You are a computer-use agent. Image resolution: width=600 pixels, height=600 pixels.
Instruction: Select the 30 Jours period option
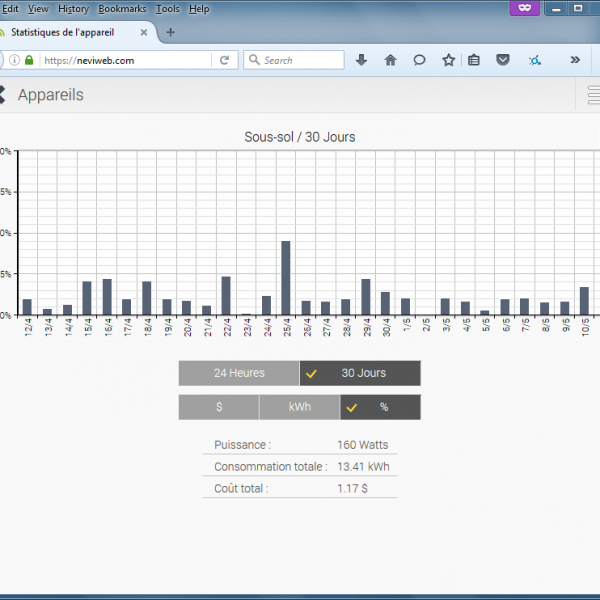coord(360,373)
